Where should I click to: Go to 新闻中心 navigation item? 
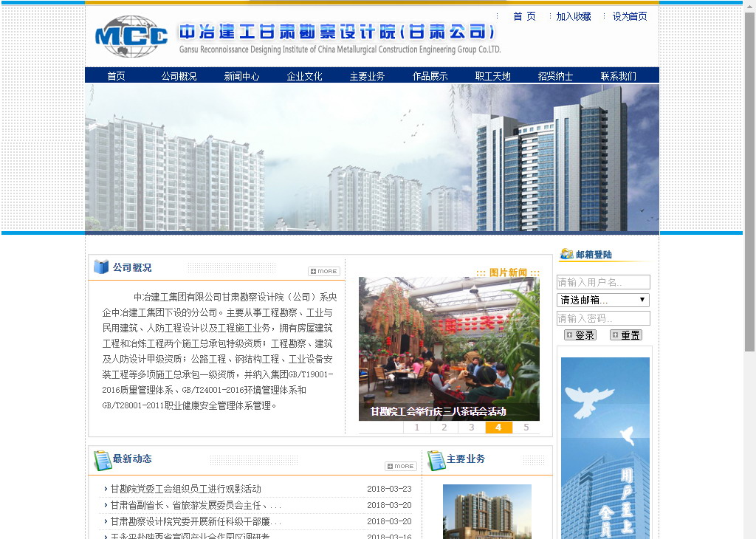click(x=241, y=76)
